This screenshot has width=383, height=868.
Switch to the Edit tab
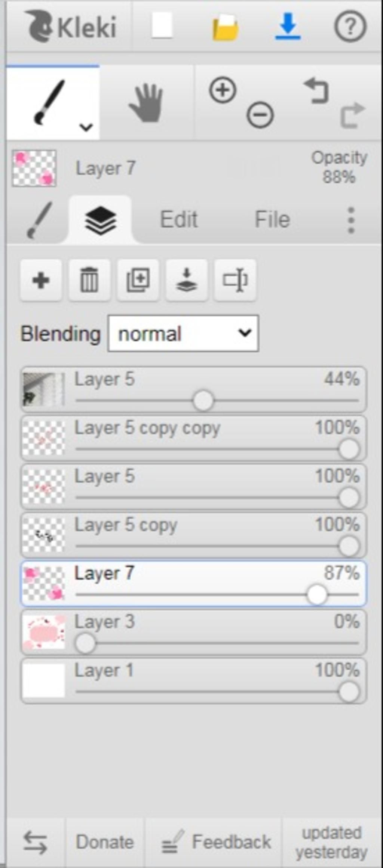point(179,219)
